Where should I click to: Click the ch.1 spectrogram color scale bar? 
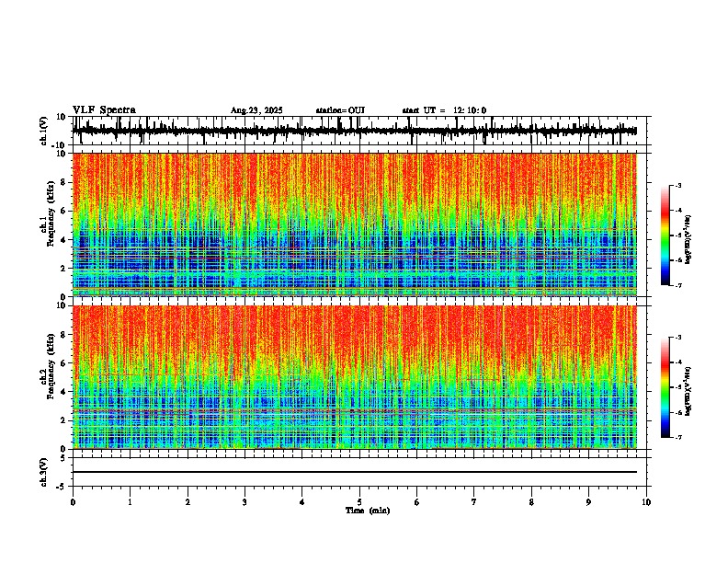pos(665,236)
